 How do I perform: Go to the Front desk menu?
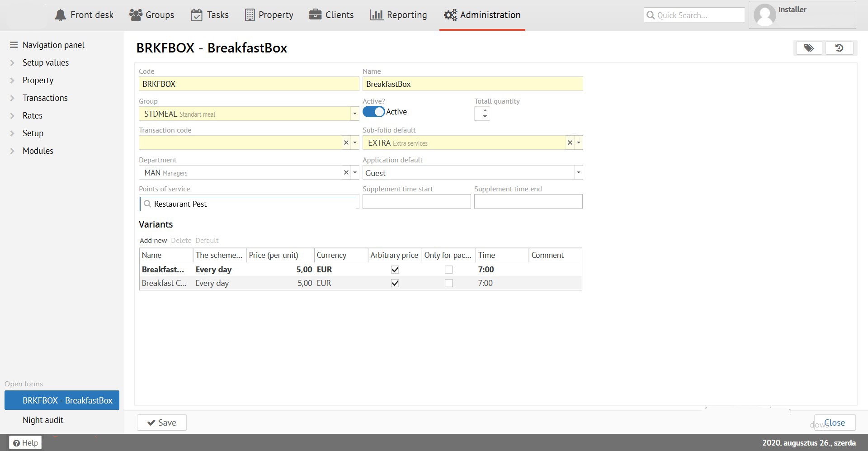[x=84, y=15]
